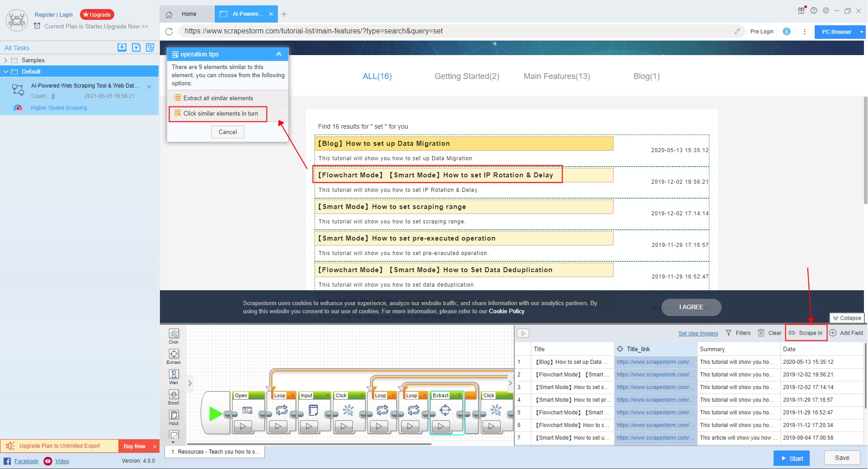Open the help question mark icon
868x469 pixels.
pyautogui.click(x=814, y=10)
